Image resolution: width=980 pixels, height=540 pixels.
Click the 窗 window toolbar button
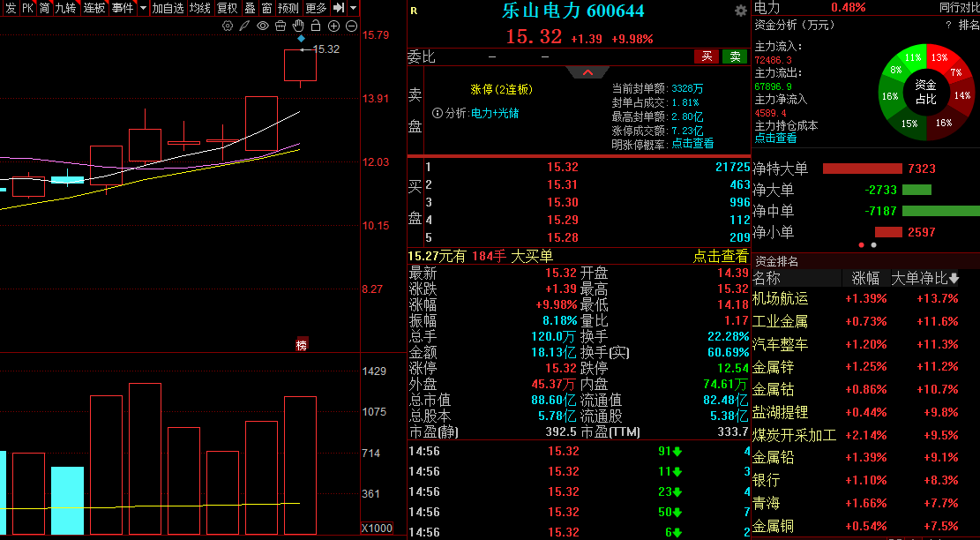[x=267, y=8]
